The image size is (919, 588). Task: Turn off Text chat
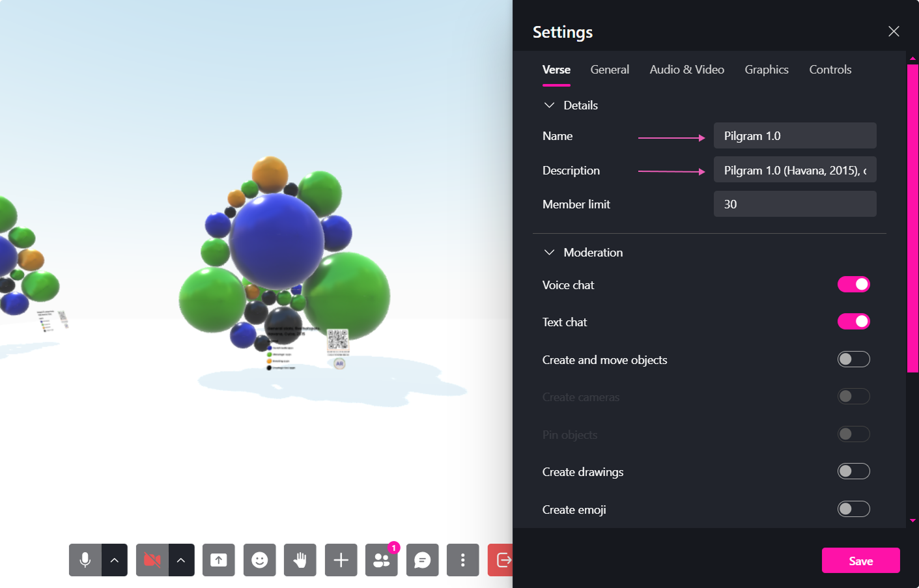pyautogui.click(x=853, y=321)
